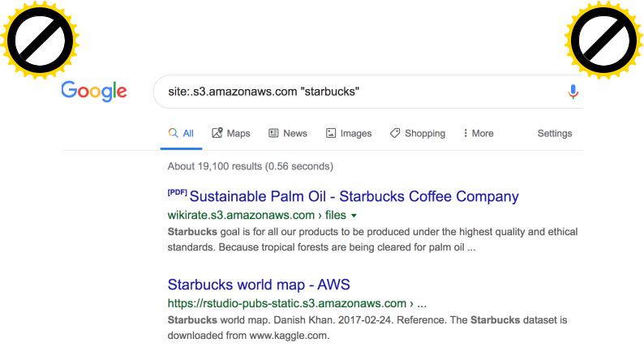Click the Shopping tag icon
The image size is (644, 347).
395,133
